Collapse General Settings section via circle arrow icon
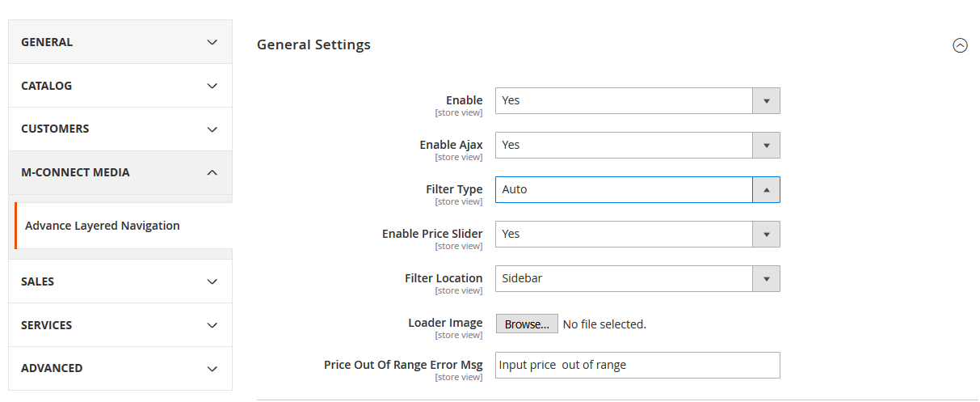 click(x=960, y=45)
